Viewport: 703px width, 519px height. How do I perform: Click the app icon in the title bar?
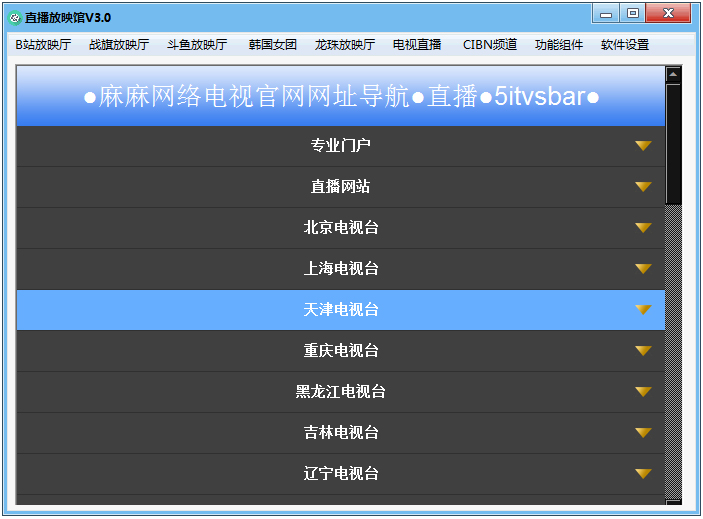tap(15, 17)
